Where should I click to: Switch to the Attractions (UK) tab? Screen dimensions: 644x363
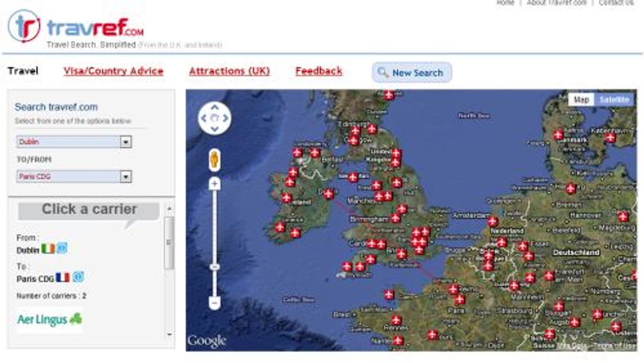pyautogui.click(x=229, y=70)
